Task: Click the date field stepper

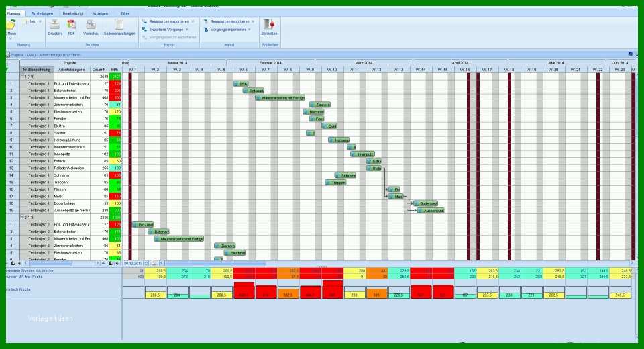Action: pyautogui.click(x=147, y=263)
